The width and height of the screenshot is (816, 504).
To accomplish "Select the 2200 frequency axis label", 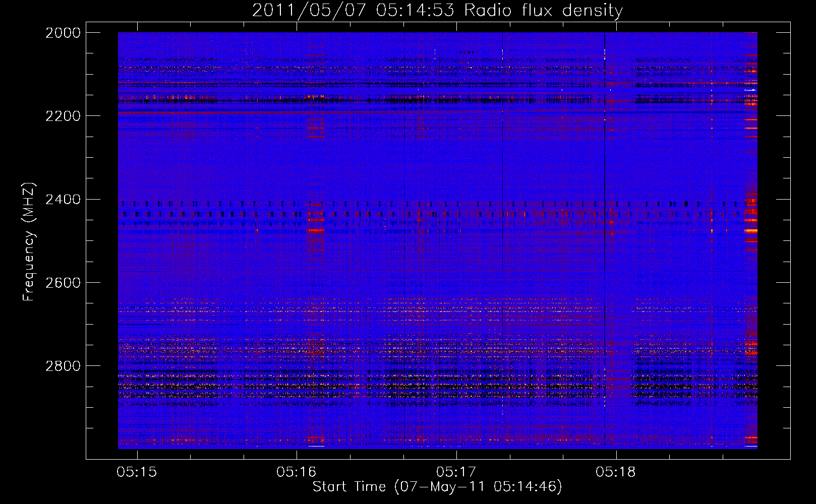I will coord(63,116).
